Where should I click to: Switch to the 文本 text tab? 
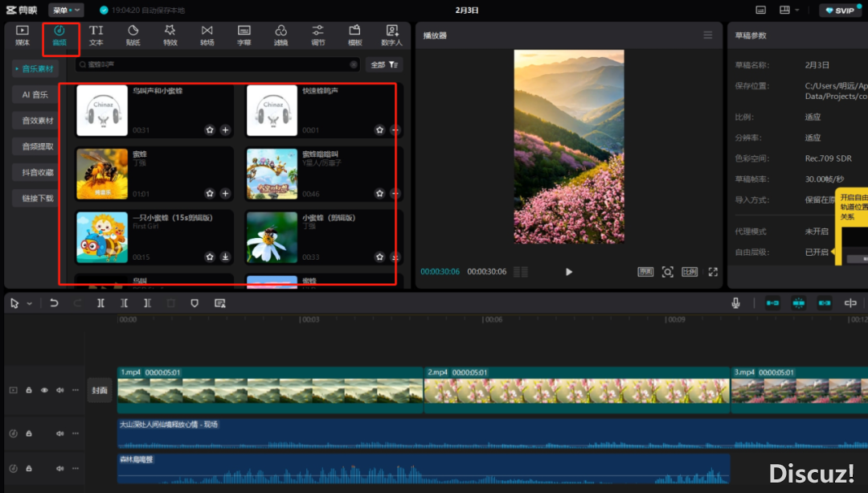96,35
